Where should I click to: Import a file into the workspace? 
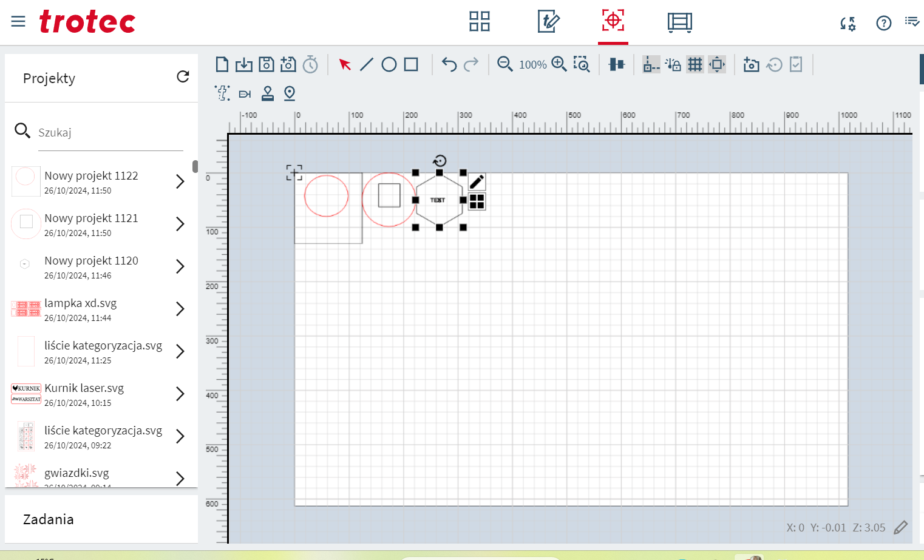tap(244, 64)
